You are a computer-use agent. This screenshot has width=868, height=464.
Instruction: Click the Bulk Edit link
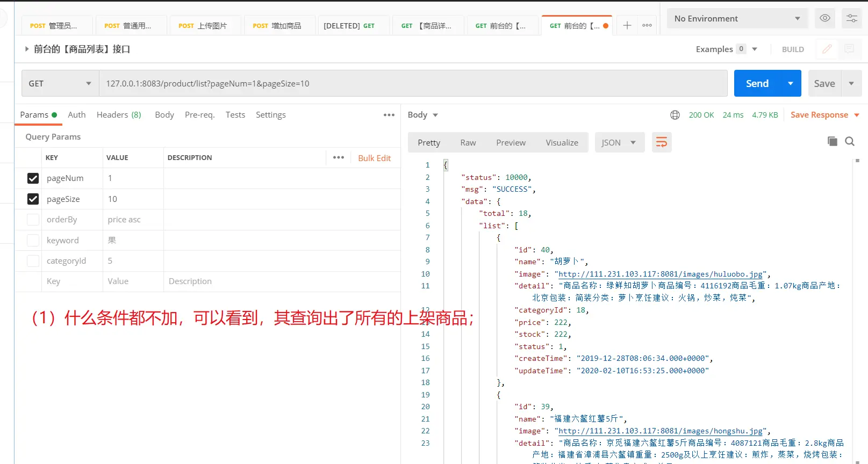pyautogui.click(x=374, y=158)
